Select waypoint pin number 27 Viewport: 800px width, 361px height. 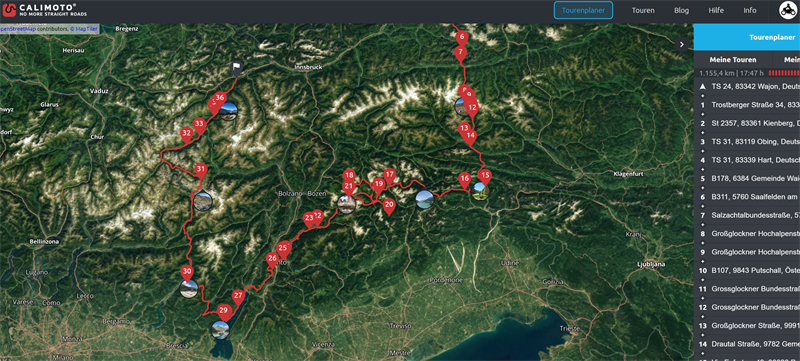238,297
